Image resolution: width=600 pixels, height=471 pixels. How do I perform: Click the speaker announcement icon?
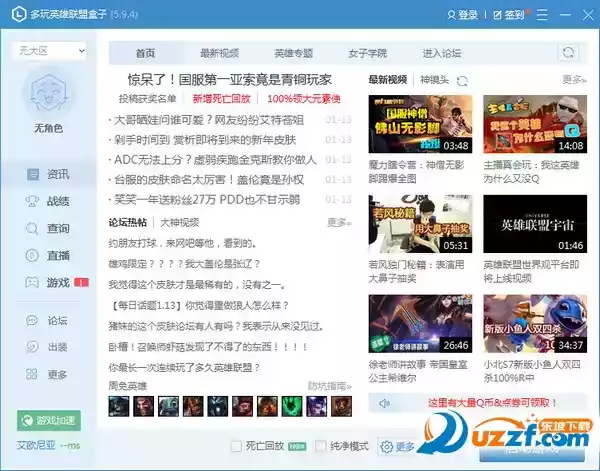(x=384, y=403)
